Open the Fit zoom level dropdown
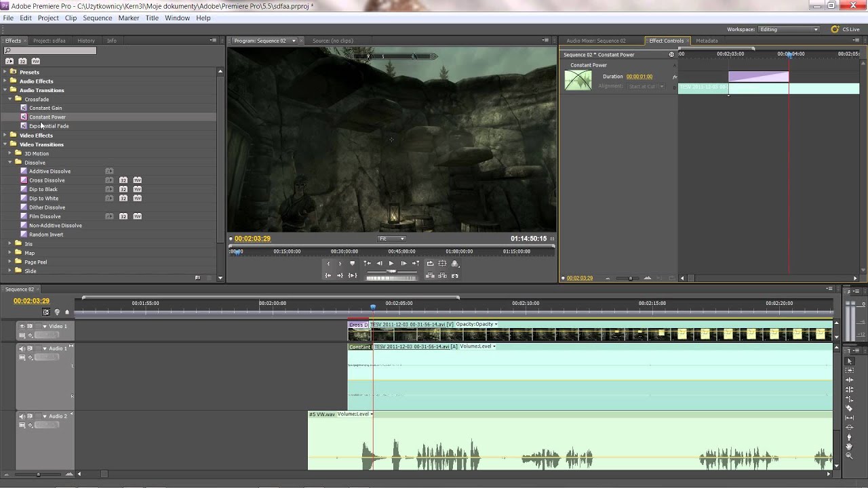Screen dimensions: 868x488 tap(392, 239)
